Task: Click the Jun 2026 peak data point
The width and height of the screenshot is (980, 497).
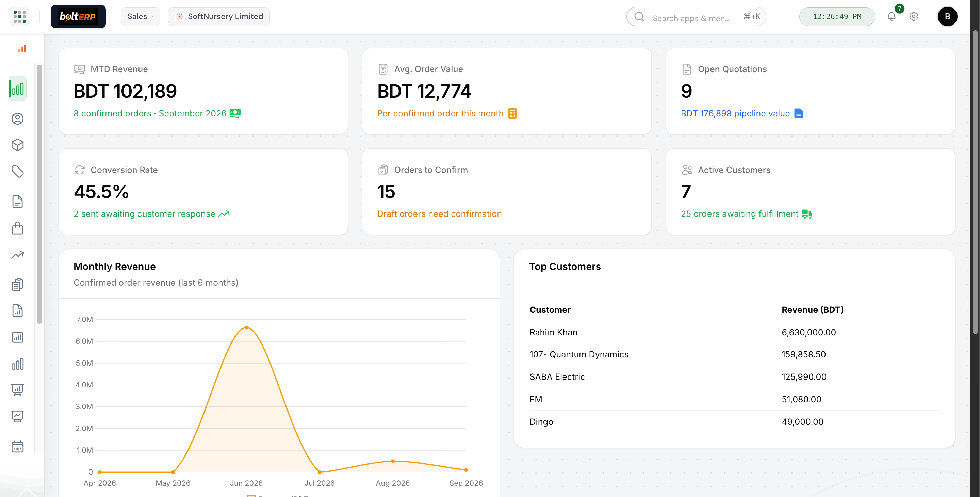Action: (x=246, y=327)
